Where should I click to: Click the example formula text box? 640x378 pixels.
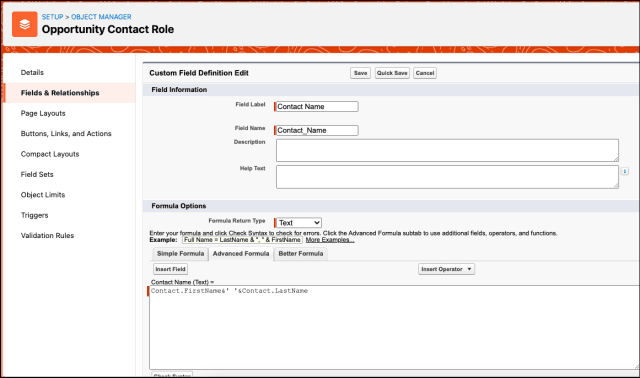242,240
